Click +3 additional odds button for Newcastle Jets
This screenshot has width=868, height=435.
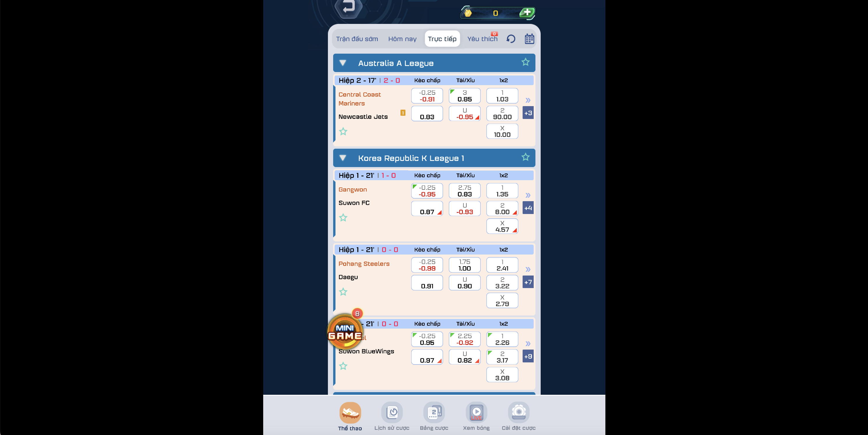[528, 113]
